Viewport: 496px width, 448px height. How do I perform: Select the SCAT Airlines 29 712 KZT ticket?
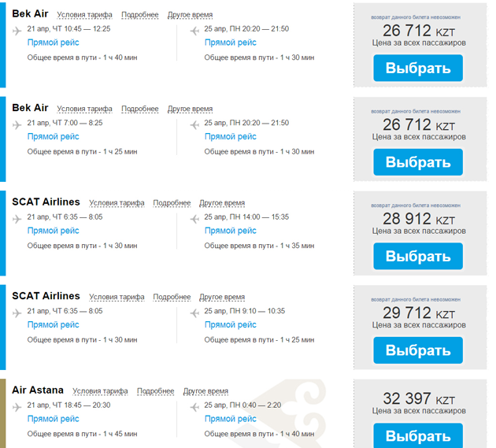coord(418,350)
